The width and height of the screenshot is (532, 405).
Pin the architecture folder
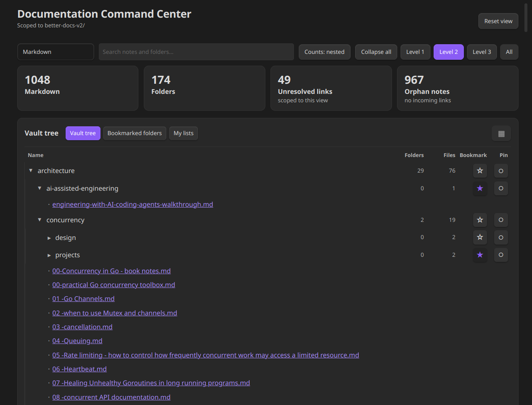[x=501, y=171]
